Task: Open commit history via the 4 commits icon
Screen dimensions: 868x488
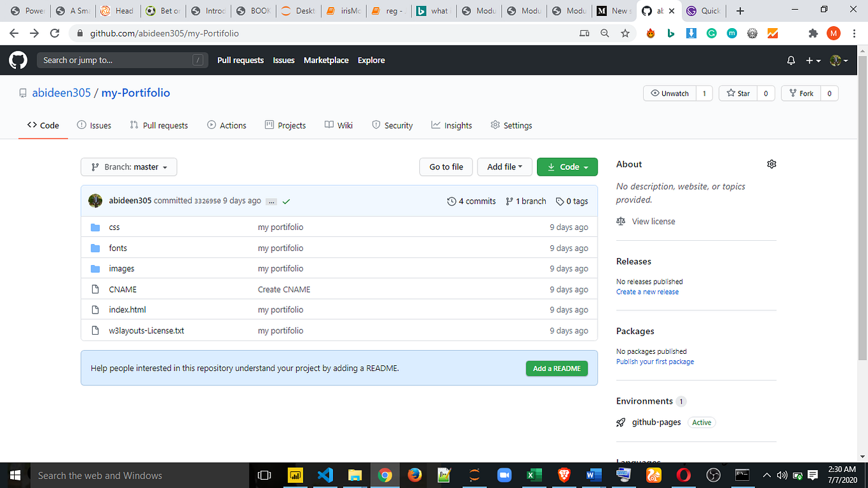Action: click(x=451, y=201)
